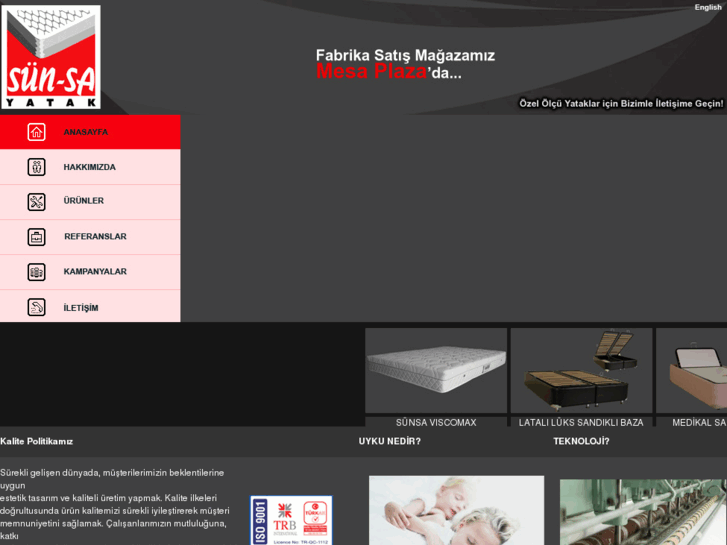
Task: Click the SÜNSA VISCOMAX caption
Action: (436, 423)
